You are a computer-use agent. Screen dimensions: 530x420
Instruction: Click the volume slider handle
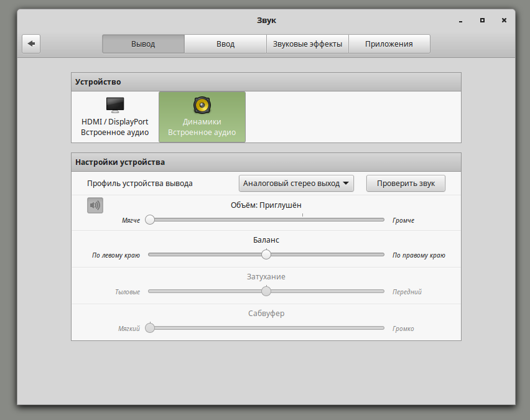[150, 220]
